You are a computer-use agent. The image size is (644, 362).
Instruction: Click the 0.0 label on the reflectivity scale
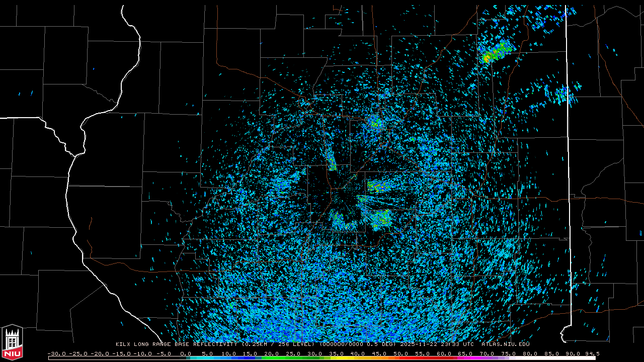tap(185, 353)
